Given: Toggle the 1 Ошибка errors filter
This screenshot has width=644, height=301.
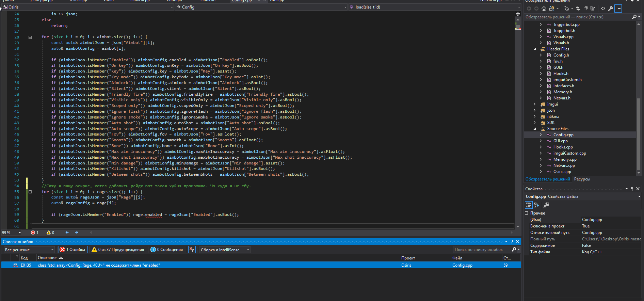Looking at the screenshot, I should 73,250.
